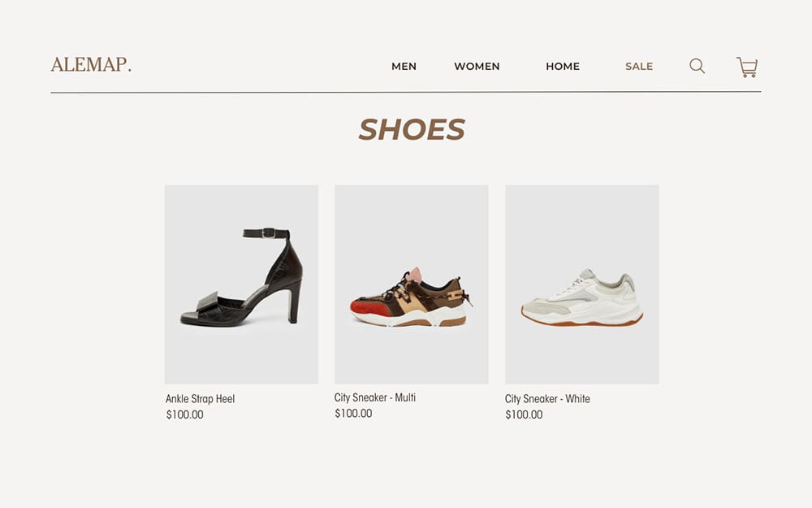View the Ankle Strap Heel product image
This screenshot has height=508, width=812.
(241, 284)
